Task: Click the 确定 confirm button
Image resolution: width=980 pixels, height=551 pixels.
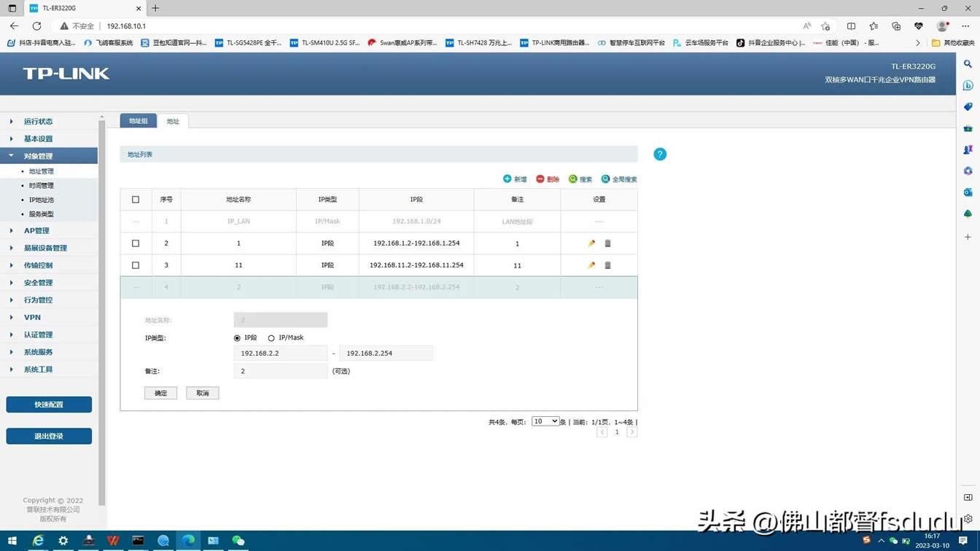Action: [160, 394]
